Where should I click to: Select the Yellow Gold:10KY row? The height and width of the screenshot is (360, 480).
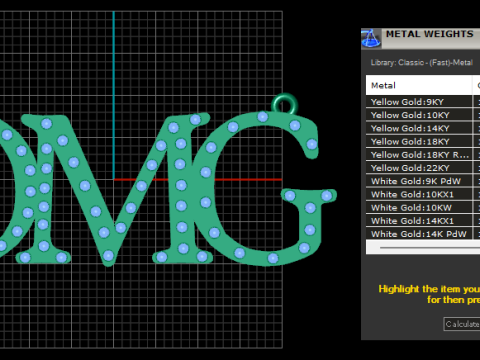pyautogui.click(x=423, y=115)
